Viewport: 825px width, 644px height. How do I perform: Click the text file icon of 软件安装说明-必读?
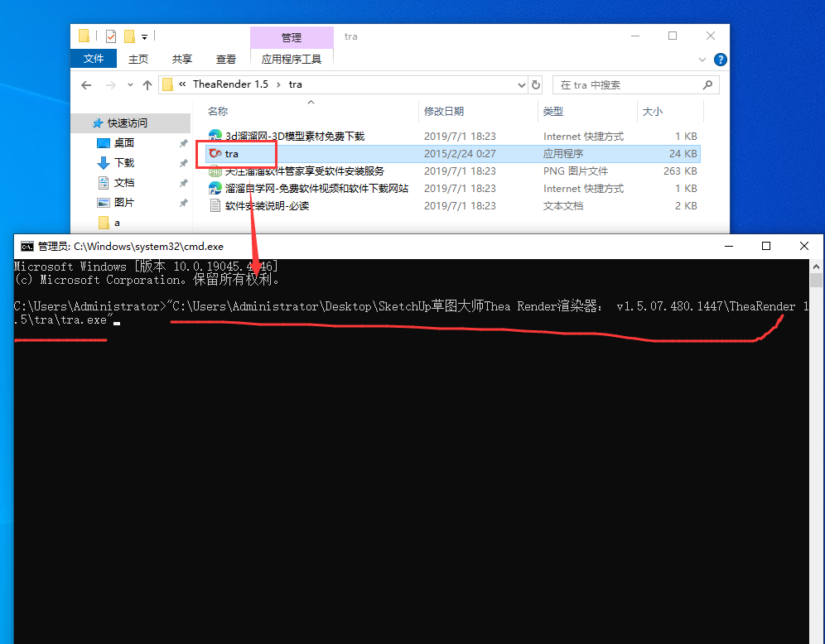tap(215, 205)
